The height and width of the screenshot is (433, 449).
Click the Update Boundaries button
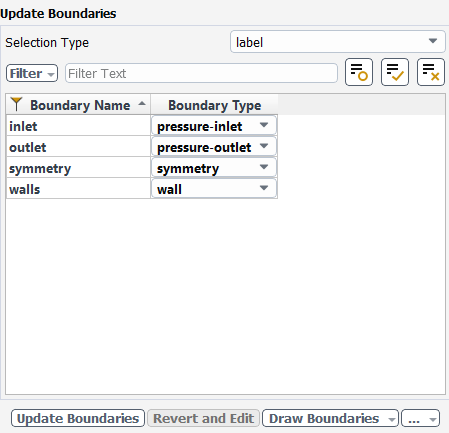click(78, 418)
